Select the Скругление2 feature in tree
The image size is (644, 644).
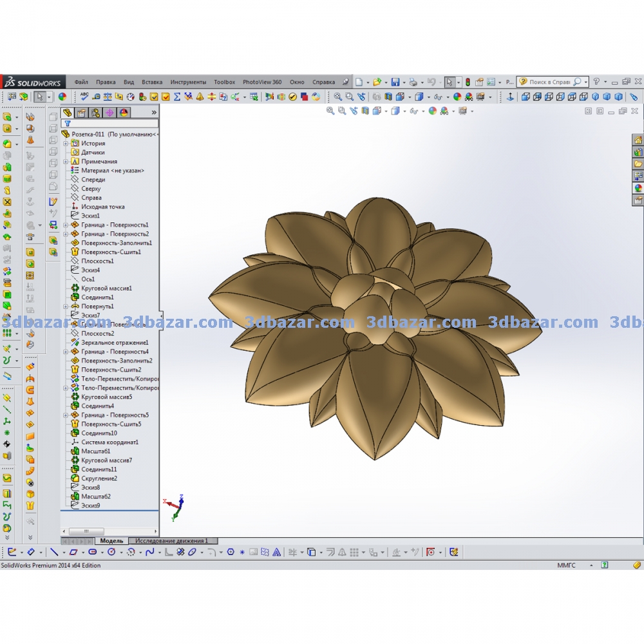pos(99,478)
